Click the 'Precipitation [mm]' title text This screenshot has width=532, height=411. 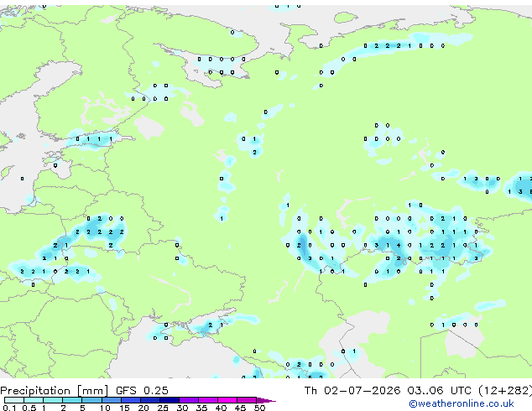tap(54, 391)
